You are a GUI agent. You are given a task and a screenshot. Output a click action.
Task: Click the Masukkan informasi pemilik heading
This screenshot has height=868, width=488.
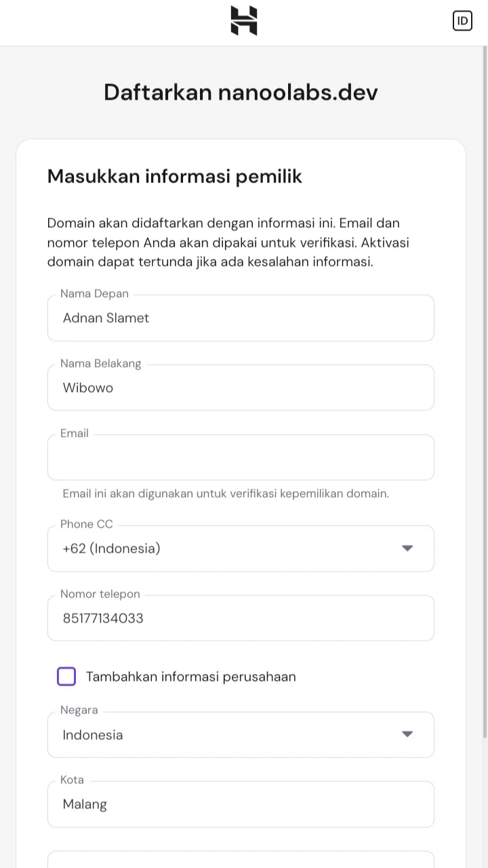tap(175, 176)
